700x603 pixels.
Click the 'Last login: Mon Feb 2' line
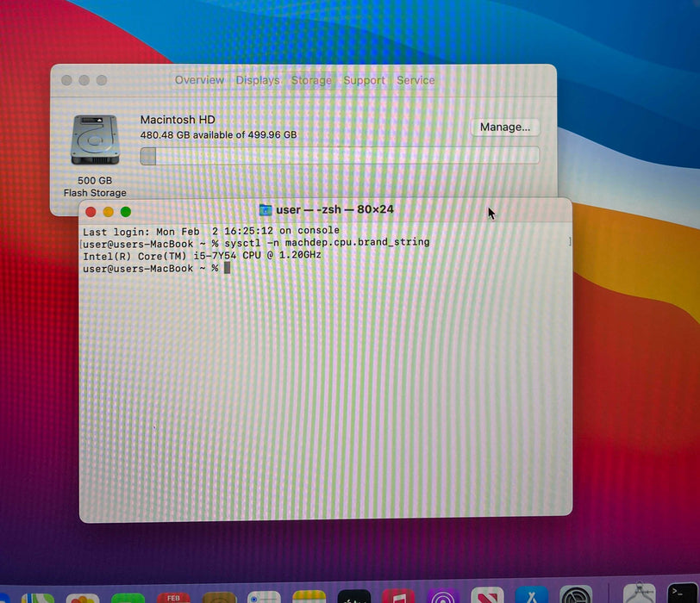coord(211,231)
